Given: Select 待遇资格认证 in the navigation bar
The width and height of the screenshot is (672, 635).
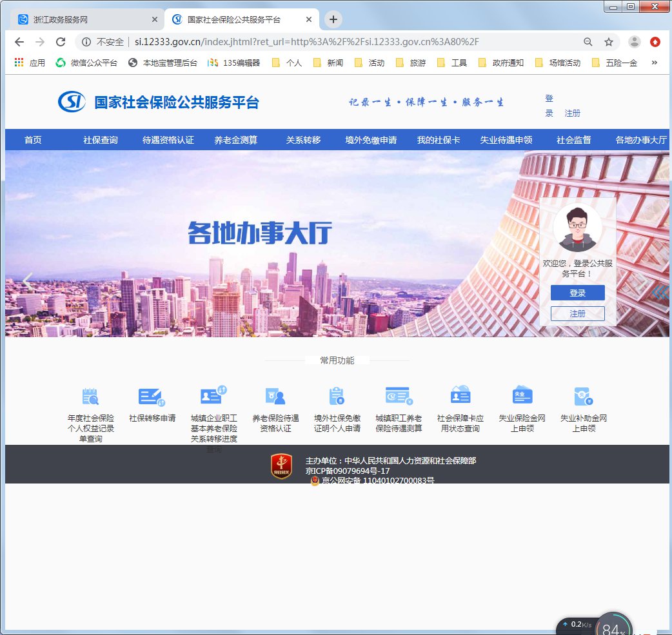Looking at the screenshot, I should click(168, 140).
